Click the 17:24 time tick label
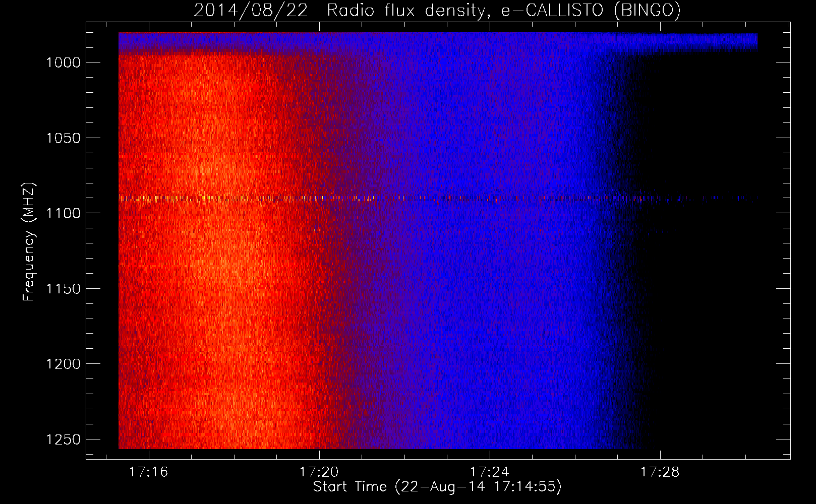The width and height of the screenshot is (816, 504). 490,472
